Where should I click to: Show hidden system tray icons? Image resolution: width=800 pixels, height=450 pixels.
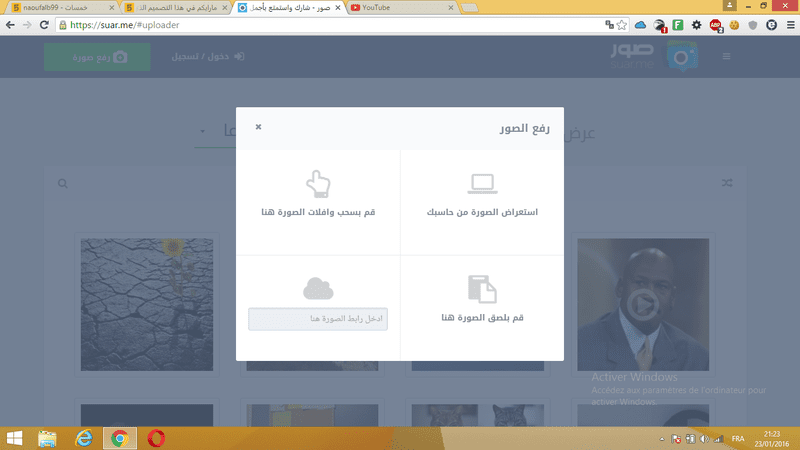coord(662,439)
